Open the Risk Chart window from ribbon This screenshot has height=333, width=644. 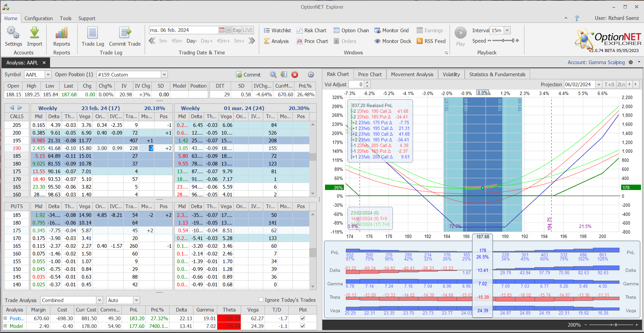pos(312,31)
